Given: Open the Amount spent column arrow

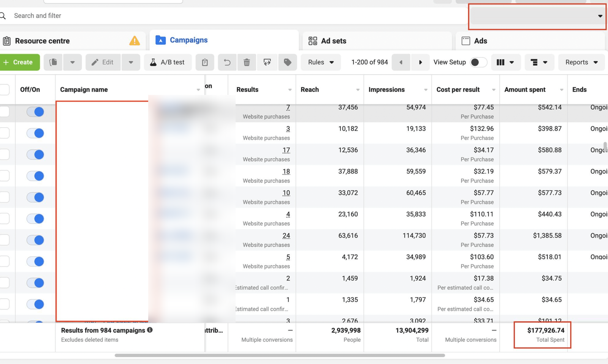Looking at the screenshot, I should point(562,90).
